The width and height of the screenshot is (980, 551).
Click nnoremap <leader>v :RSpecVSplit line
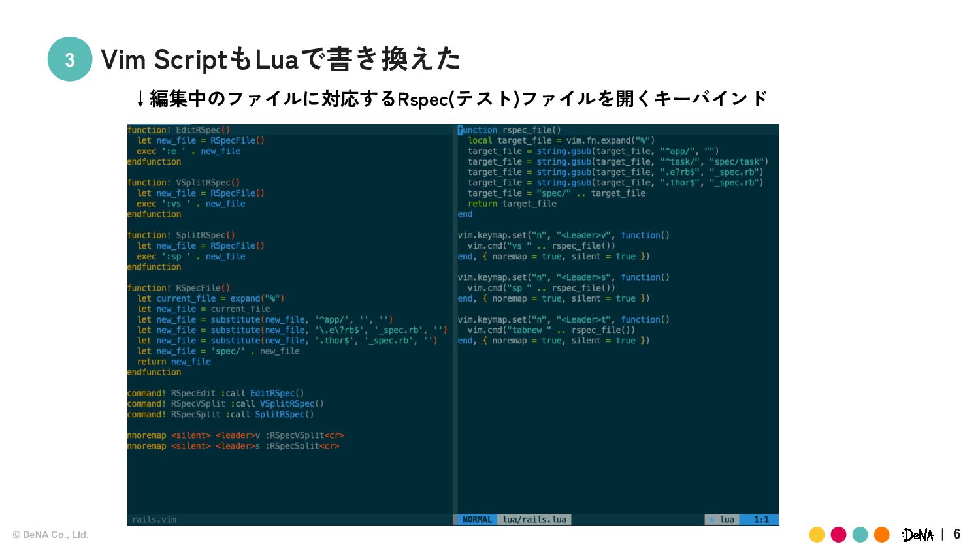[235, 435]
